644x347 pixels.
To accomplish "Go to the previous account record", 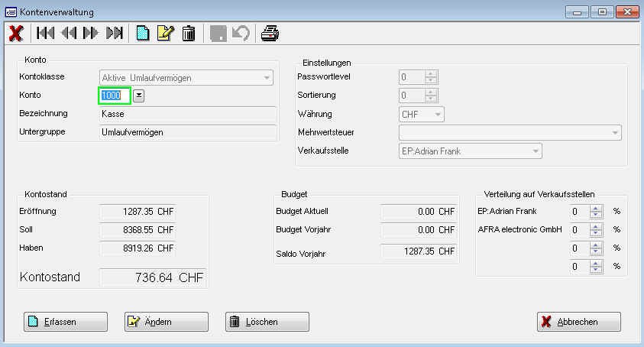I will point(69,33).
